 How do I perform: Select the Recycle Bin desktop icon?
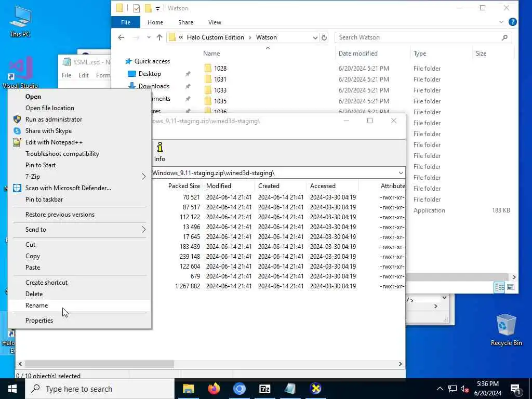pyautogui.click(x=506, y=329)
